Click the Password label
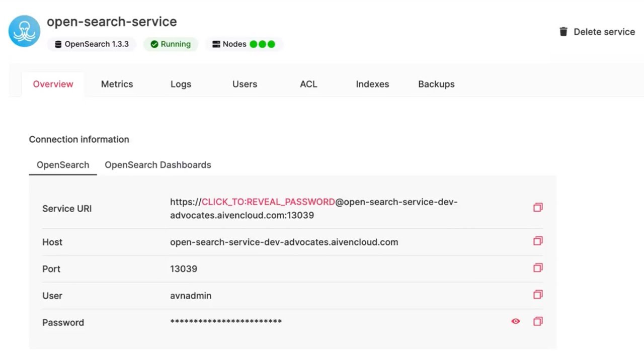Viewport: 644px width, 362px height. pos(63,322)
